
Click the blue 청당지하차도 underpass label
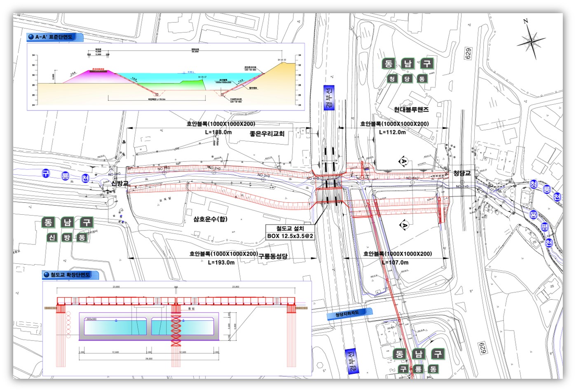(347, 314)
